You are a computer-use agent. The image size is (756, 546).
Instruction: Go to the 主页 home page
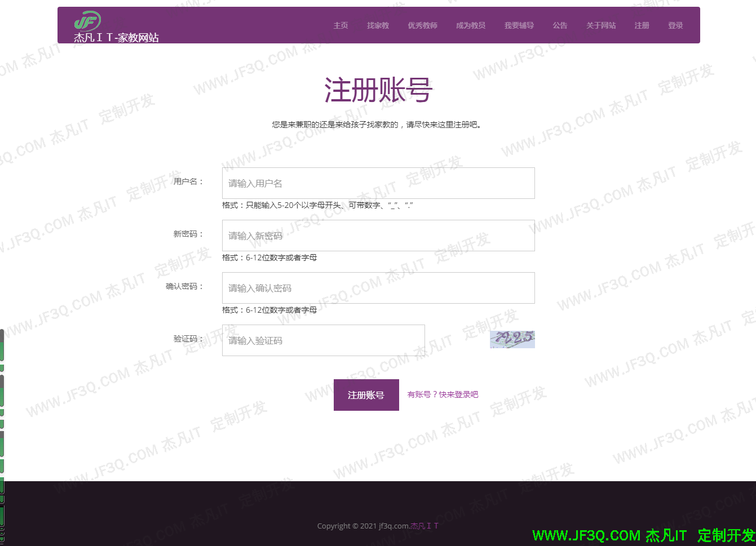[341, 25]
